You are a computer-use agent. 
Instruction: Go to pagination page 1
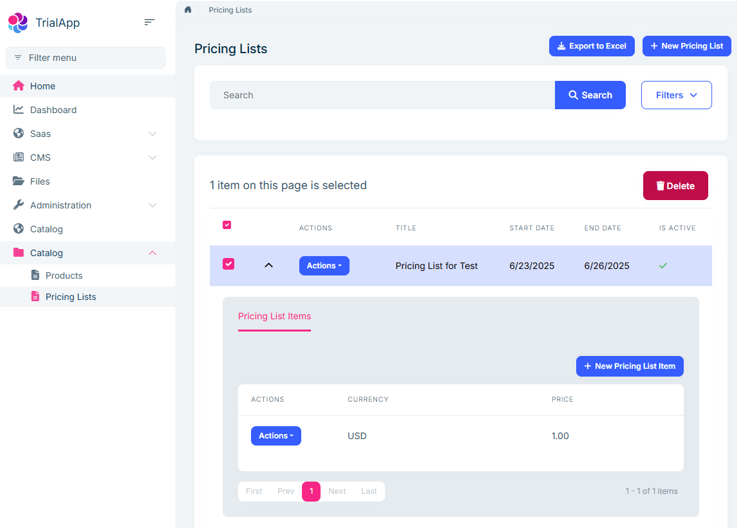[311, 491]
